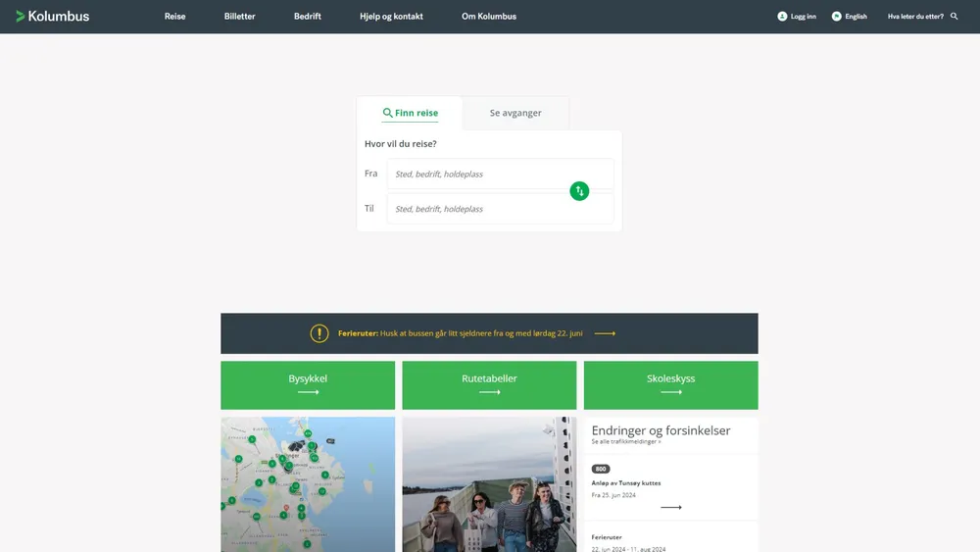The height and width of the screenshot is (552, 980).
Task: Go to Skoleskyss green button
Action: pyautogui.click(x=670, y=384)
